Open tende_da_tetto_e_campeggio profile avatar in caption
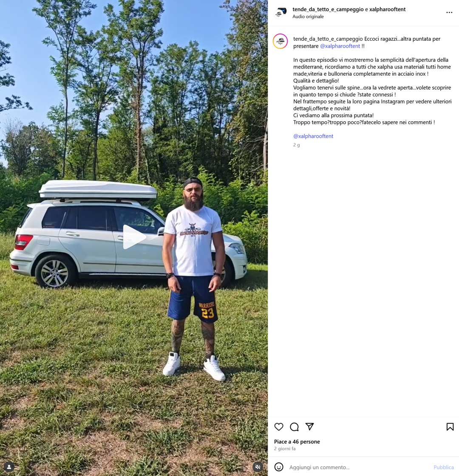The image size is (459, 476). coord(280,41)
